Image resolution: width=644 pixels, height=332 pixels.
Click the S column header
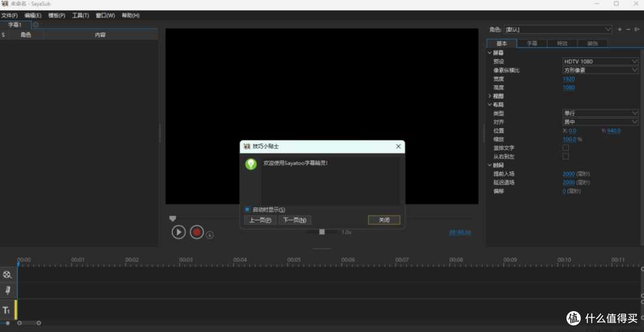[4, 35]
